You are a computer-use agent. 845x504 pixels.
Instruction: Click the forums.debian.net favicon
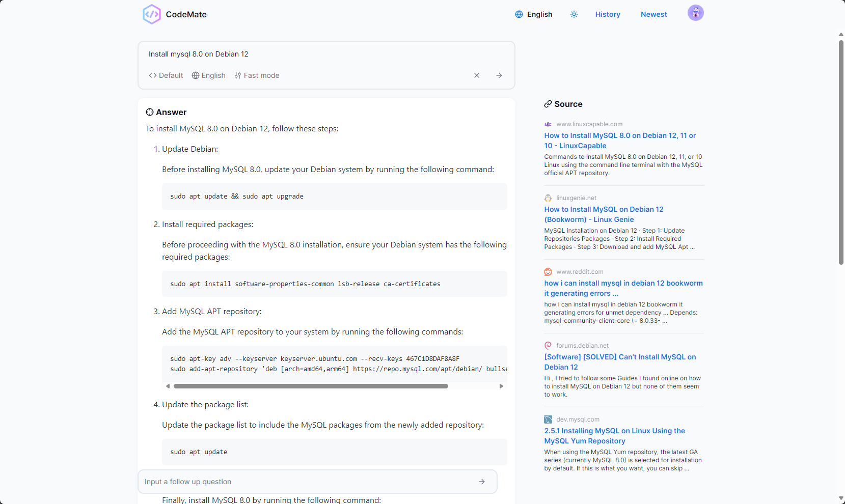click(548, 346)
